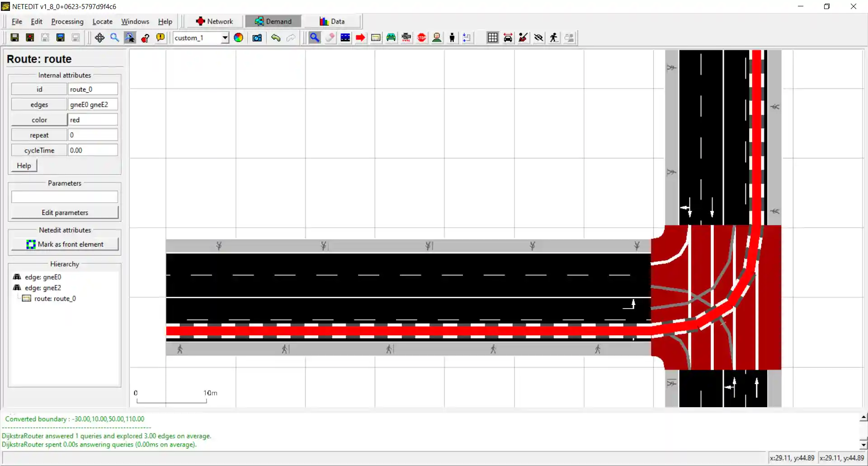Select the delete eraser mode icon
The height and width of the screenshot is (466, 868).
[x=330, y=38]
